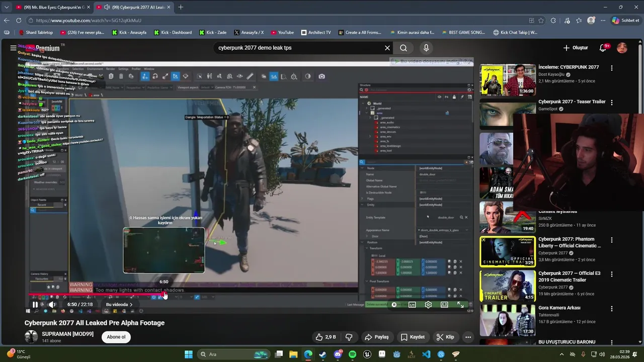Open options for Gora Kamera Arkası
The height and width of the screenshot is (362, 644).
(612, 309)
